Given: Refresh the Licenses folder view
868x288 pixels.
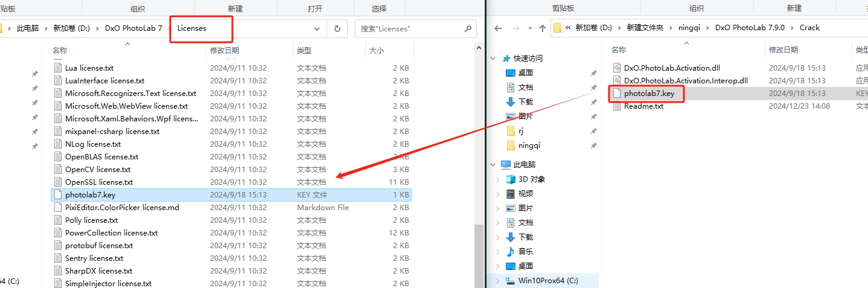Looking at the screenshot, I should tap(337, 28).
